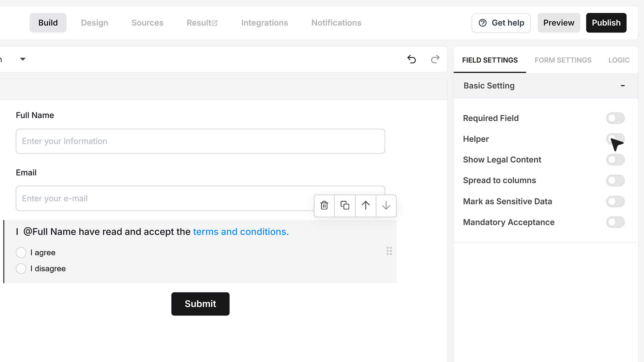Move field up with arrow icon

(366, 205)
